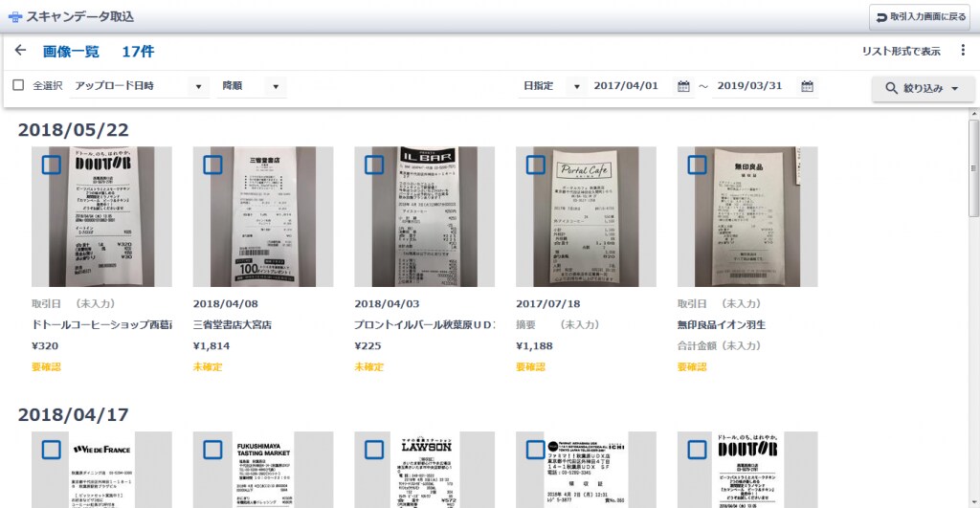Image resolution: width=980 pixels, height=508 pixels.
Task: Click 取引日 (未入力) on Doutor card
Action: tap(74, 303)
